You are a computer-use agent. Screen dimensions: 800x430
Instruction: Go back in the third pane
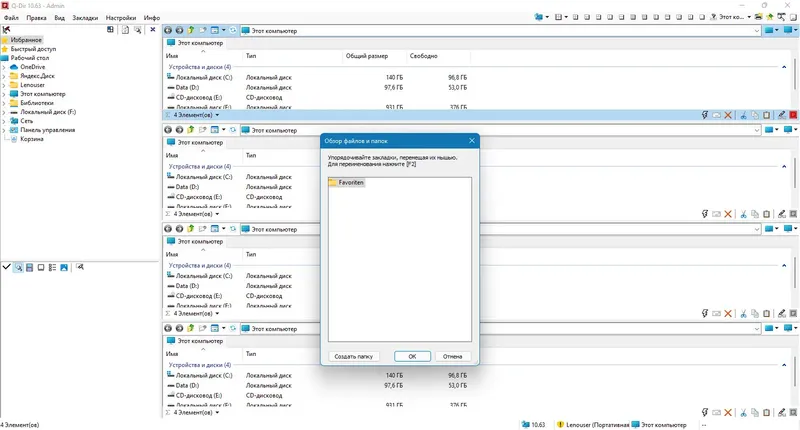[x=168, y=229]
